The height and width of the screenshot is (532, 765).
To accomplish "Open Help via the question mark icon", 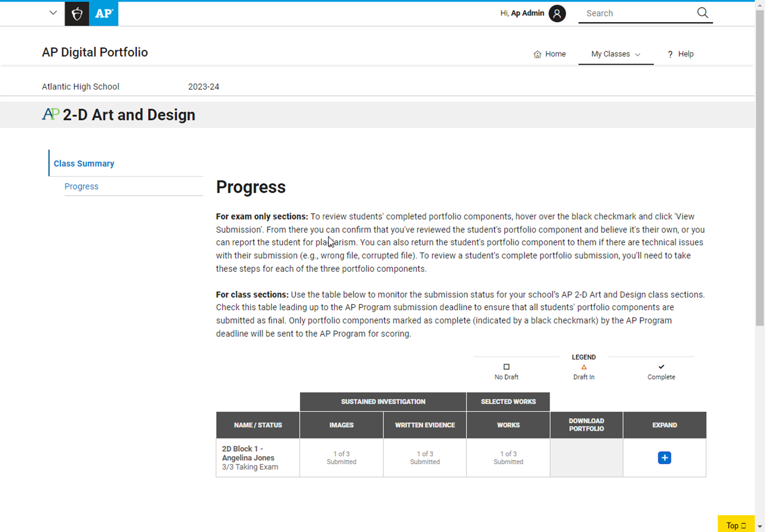I will pyautogui.click(x=670, y=54).
